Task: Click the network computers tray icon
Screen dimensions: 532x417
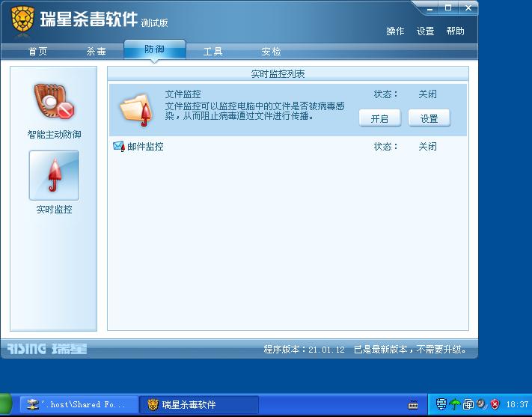Action: (x=468, y=404)
